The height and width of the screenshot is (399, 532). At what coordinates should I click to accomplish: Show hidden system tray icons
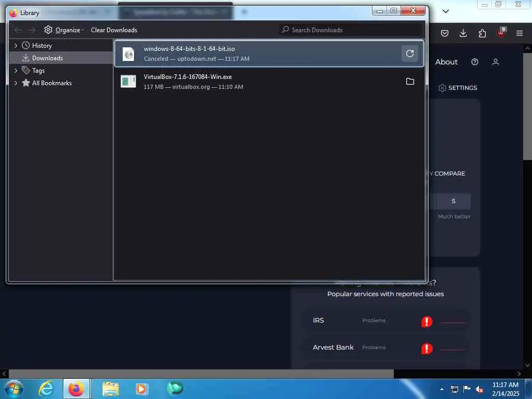click(442, 390)
